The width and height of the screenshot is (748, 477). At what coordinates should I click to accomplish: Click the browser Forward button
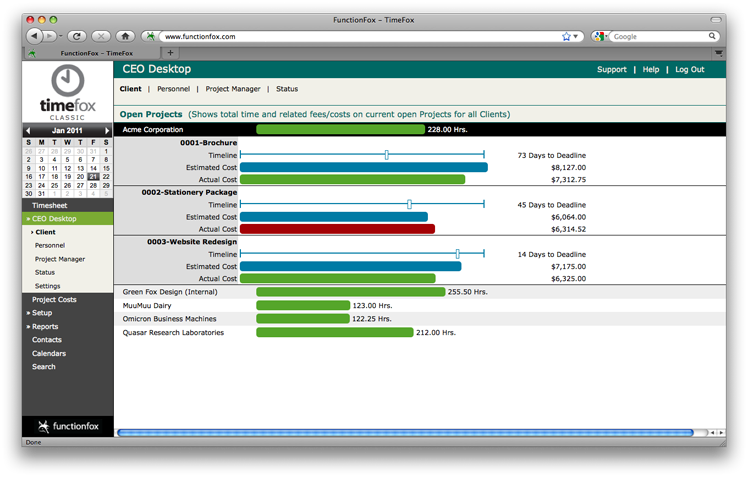tap(49, 36)
